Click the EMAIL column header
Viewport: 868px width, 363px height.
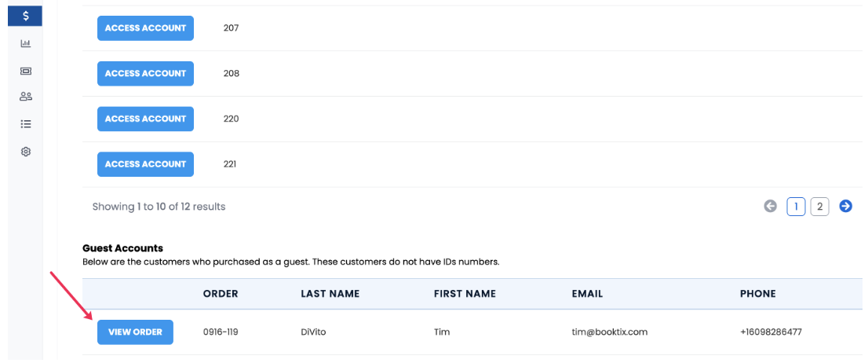click(x=587, y=294)
